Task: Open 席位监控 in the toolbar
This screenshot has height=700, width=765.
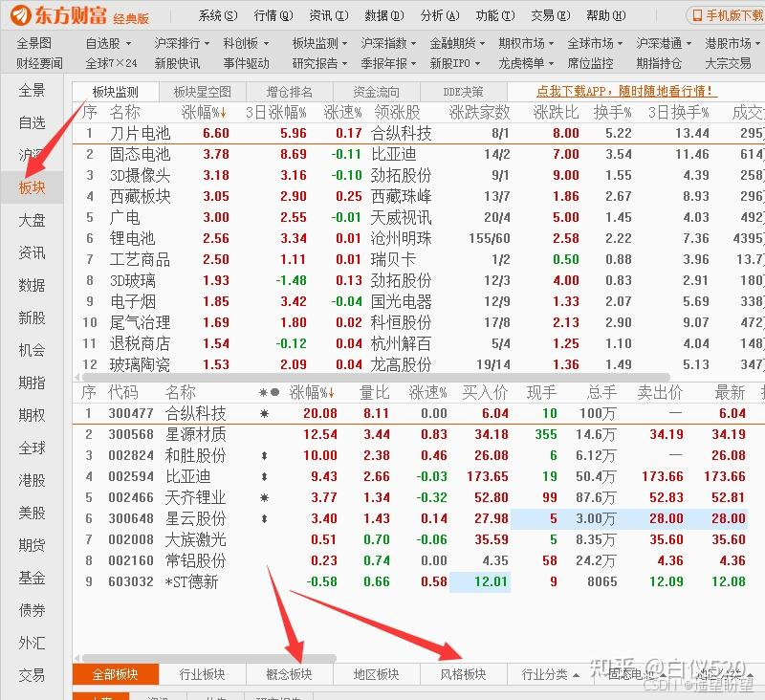Action: (x=590, y=63)
